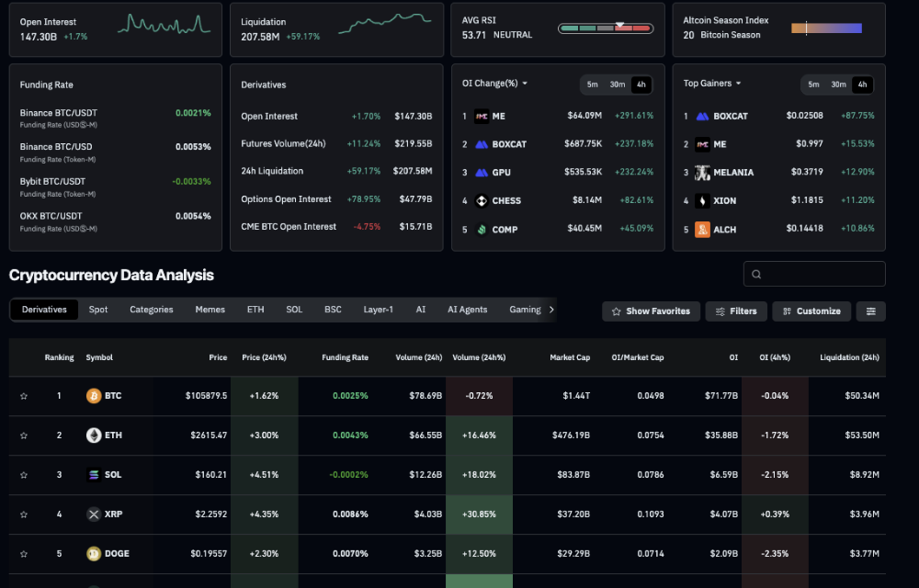Viewport: 919px width, 588px height.
Task: Select 4h in Top Gainers panel
Action: click(x=862, y=85)
